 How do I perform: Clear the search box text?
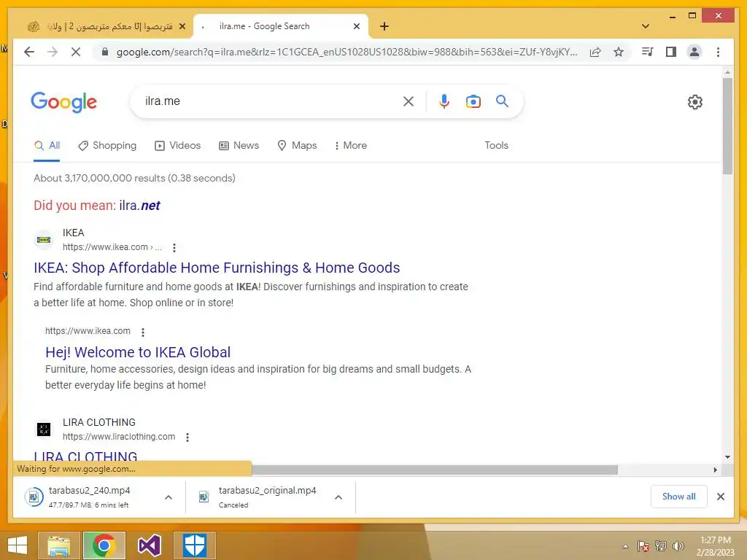[x=409, y=101]
